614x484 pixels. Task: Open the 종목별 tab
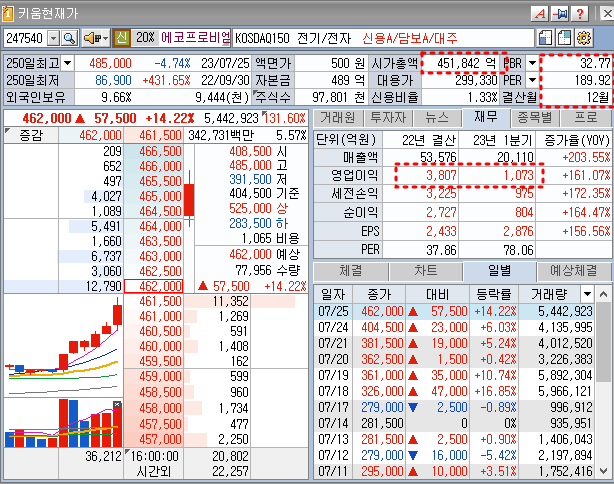[x=535, y=117]
